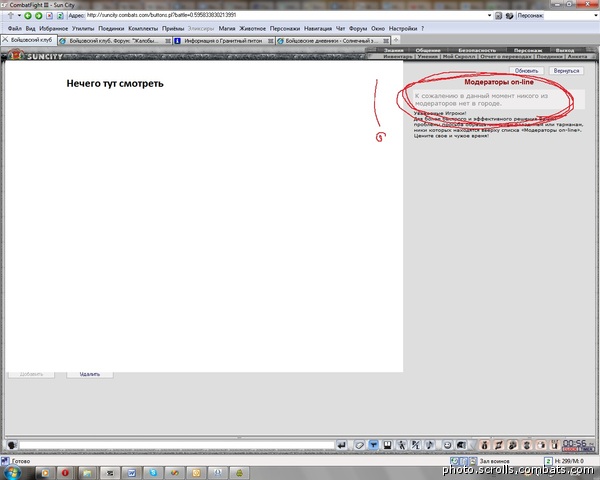Switch to Информация о Гранитный питон tab
The image size is (600, 480).
[x=224, y=41]
